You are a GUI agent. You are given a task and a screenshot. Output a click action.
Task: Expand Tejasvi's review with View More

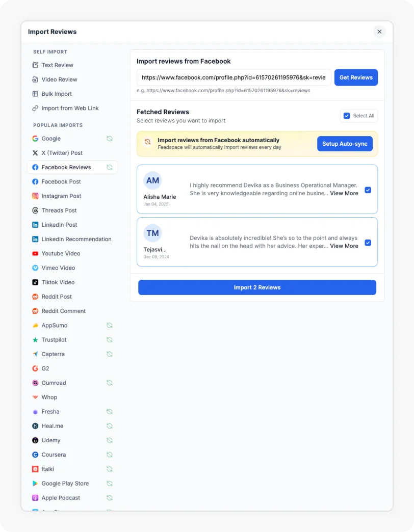tap(344, 246)
